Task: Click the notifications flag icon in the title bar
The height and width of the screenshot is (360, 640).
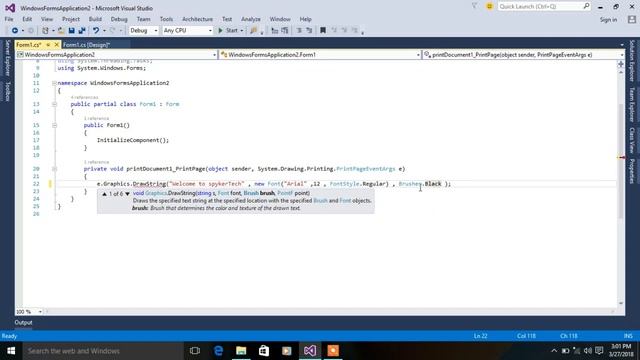Action: coord(474,6)
